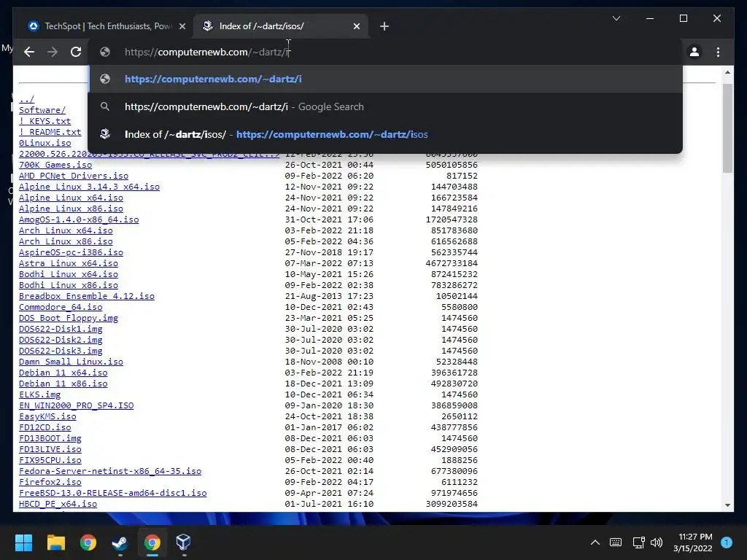This screenshot has width=747, height=560.
Task: Open the Chrome three-dot menu
Action: pos(718,52)
